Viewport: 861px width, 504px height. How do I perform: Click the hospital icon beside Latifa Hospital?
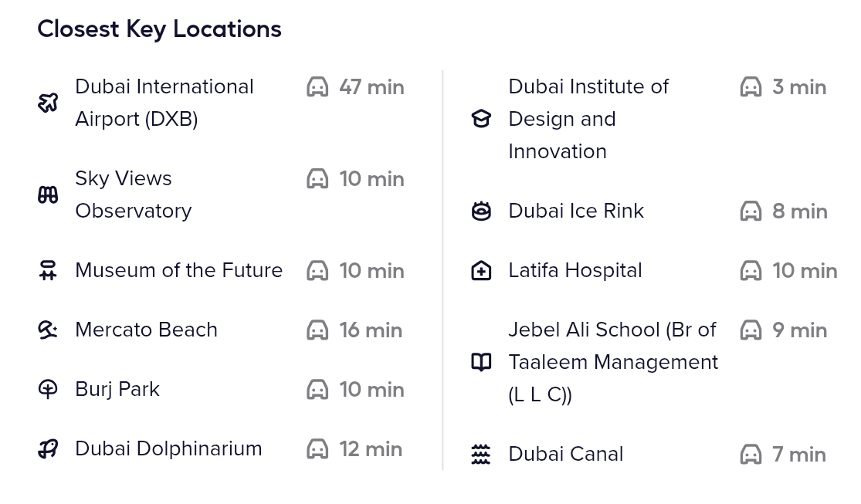pyautogui.click(x=481, y=270)
